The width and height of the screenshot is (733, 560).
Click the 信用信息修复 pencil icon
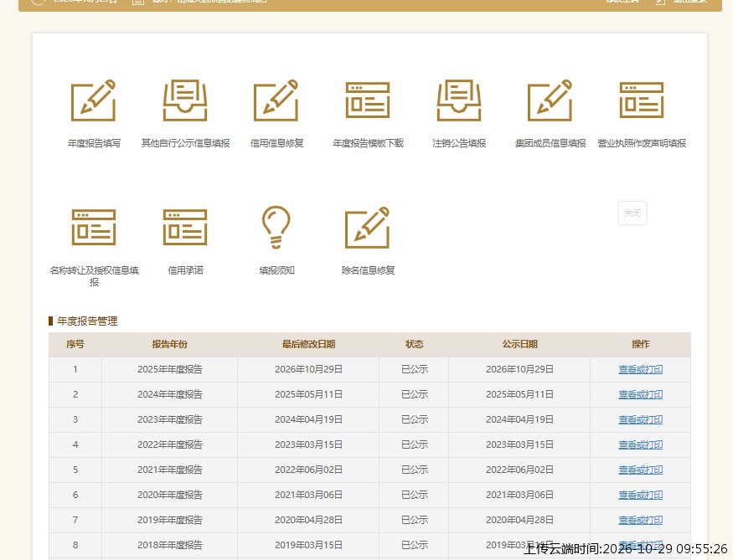click(x=276, y=100)
